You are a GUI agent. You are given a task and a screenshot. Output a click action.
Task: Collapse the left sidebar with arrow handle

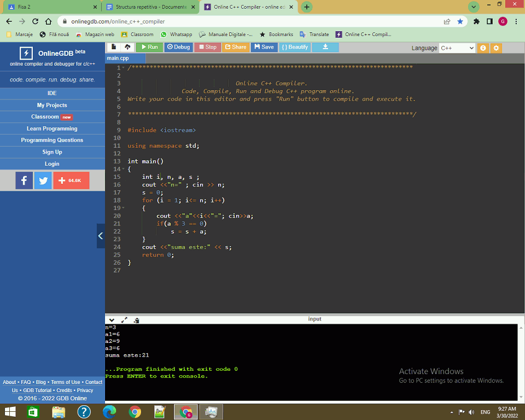101,236
